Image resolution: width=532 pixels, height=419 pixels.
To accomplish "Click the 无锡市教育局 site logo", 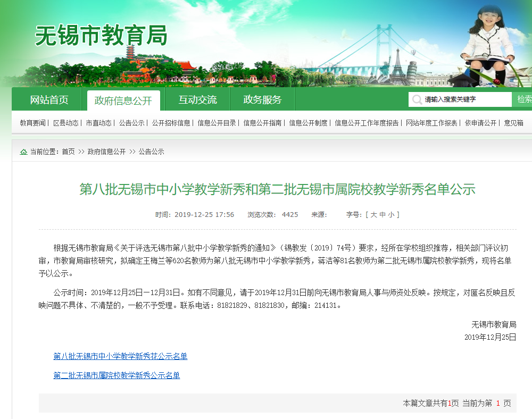I will tap(101, 36).
